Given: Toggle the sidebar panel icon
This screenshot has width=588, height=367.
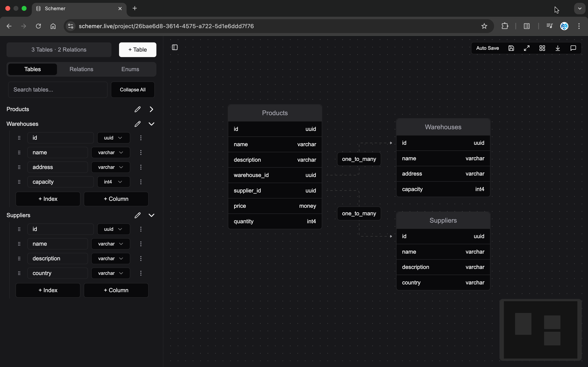Looking at the screenshot, I should pyautogui.click(x=175, y=47).
